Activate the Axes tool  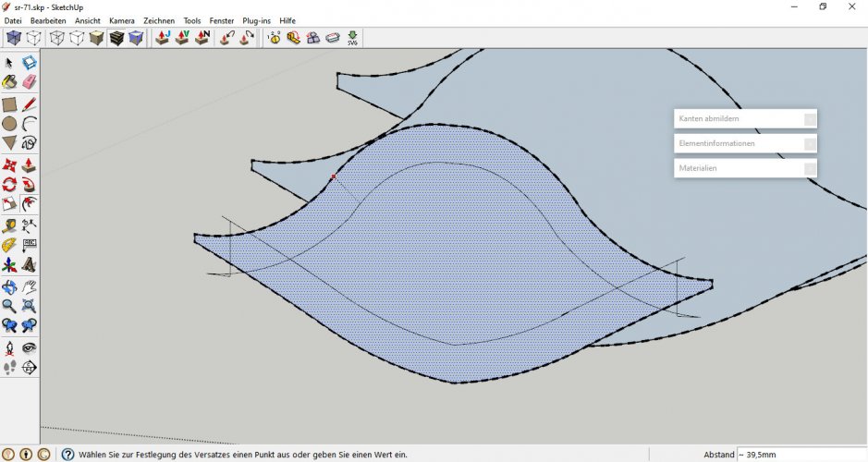click(x=9, y=264)
